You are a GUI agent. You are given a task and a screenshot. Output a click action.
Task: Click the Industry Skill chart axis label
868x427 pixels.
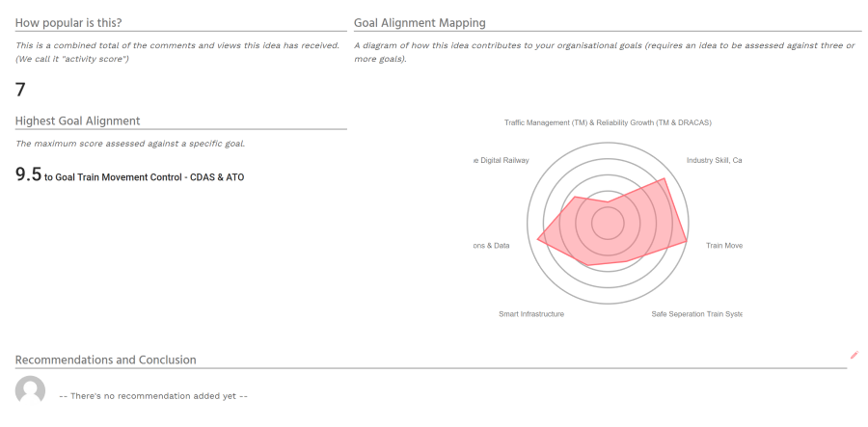click(x=714, y=160)
